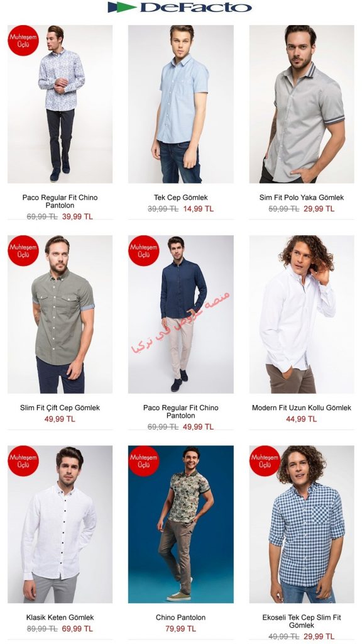The width and height of the screenshot is (362, 644).
Task: Open the light blue Tek Cep Gömlek photo
Action: (180, 104)
